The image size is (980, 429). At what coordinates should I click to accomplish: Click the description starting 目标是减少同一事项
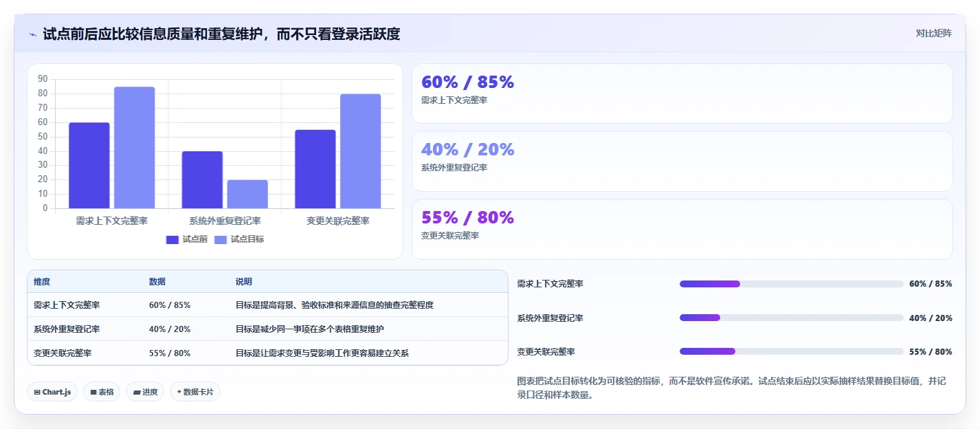pyautogui.click(x=310, y=329)
